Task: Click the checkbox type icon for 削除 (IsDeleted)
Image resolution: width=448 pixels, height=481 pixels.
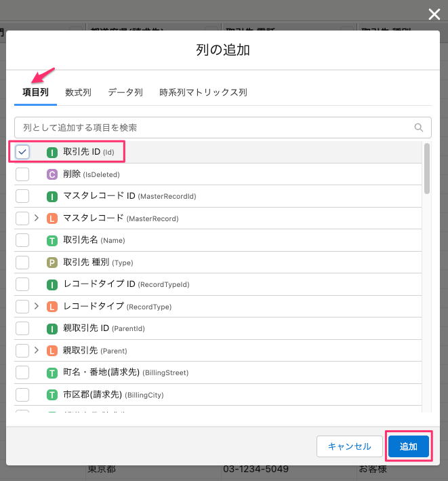Action: [x=52, y=174]
